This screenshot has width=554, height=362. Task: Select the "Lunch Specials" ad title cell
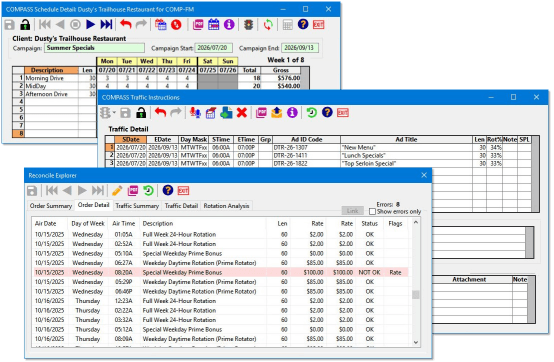(406, 155)
